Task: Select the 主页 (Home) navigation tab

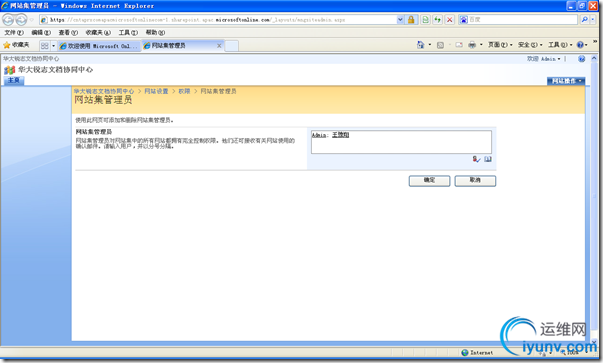Action: pos(14,80)
